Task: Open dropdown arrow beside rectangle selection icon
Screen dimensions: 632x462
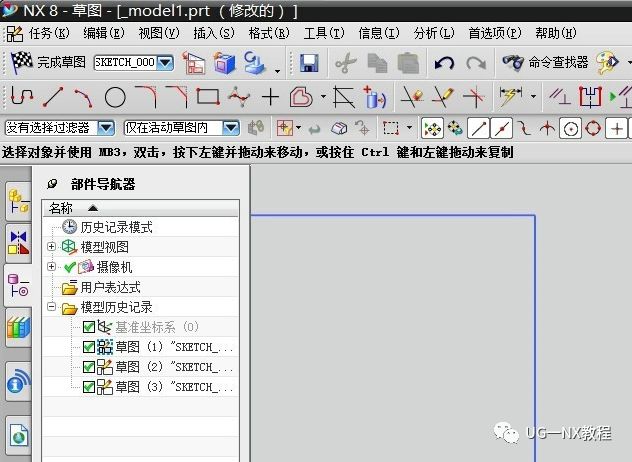Action: tap(410, 128)
